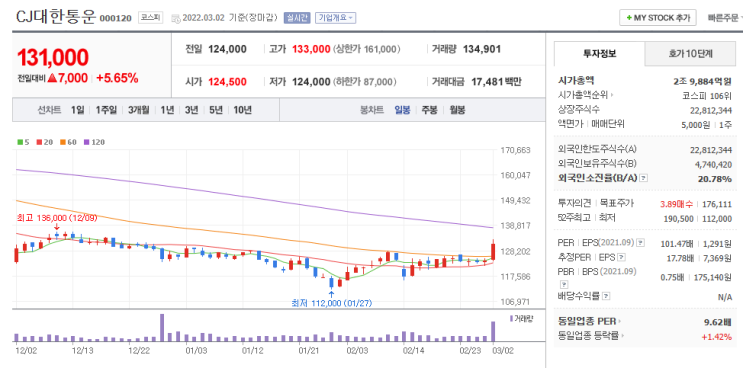The image size is (743, 368).
Task: Click the red 최고 arrow marker on chart
Action: (x=57, y=227)
